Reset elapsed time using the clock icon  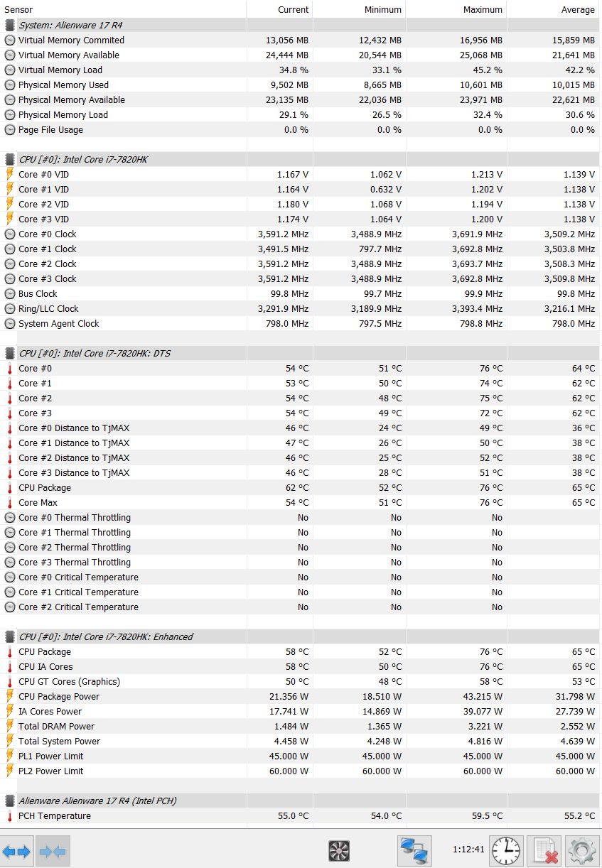pyautogui.click(x=507, y=850)
